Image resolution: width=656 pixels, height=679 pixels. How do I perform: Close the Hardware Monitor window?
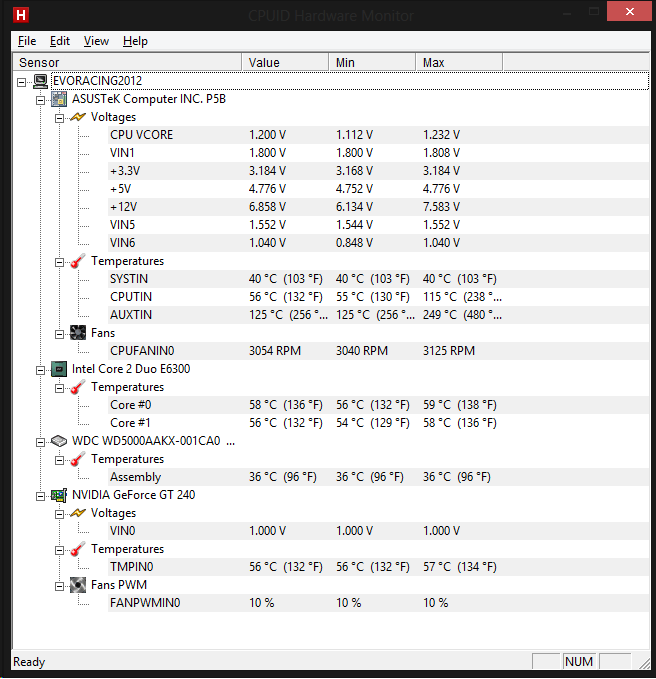pos(630,12)
